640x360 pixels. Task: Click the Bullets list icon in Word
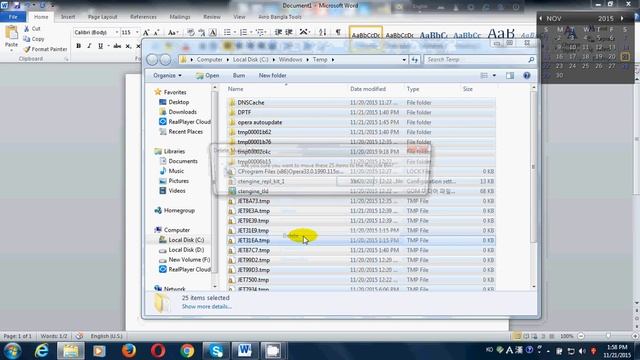coord(227,32)
